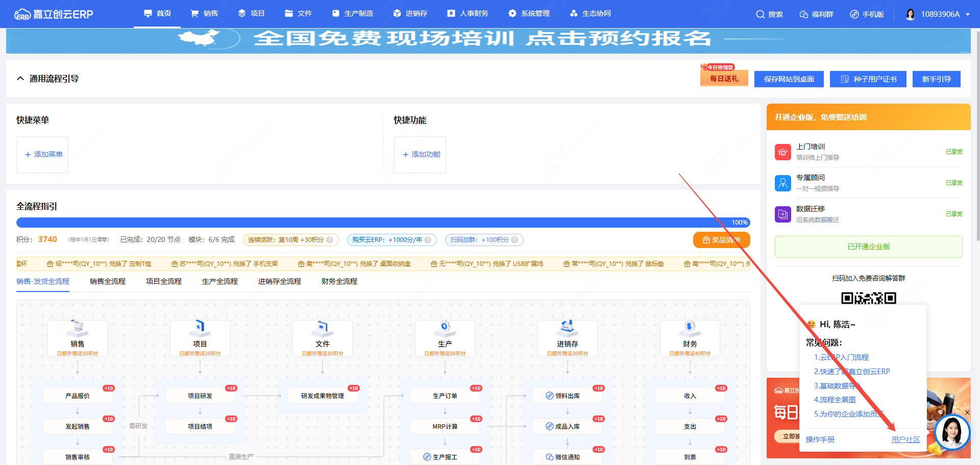
Task: Click the 上门培训 service icon
Action: tap(783, 152)
